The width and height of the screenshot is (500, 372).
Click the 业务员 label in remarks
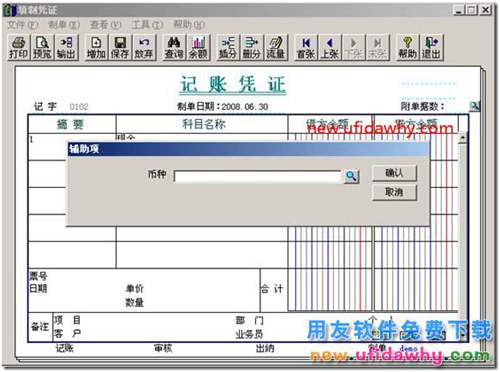pyautogui.click(x=249, y=334)
